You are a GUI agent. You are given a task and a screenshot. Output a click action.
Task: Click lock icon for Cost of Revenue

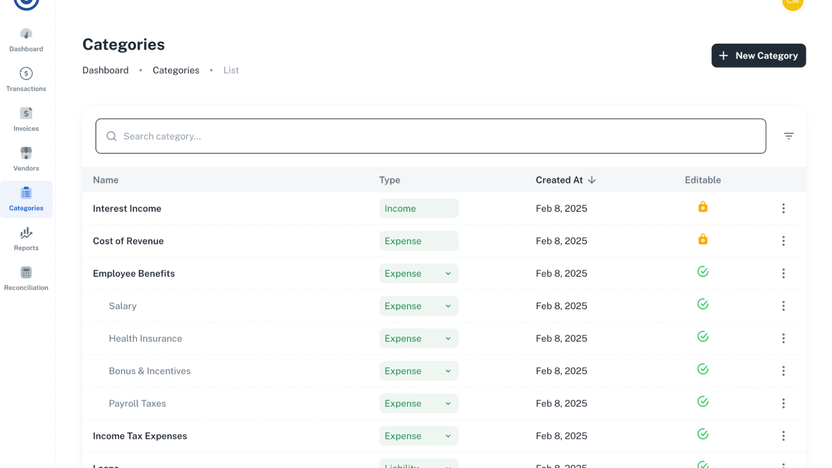(x=703, y=240)
